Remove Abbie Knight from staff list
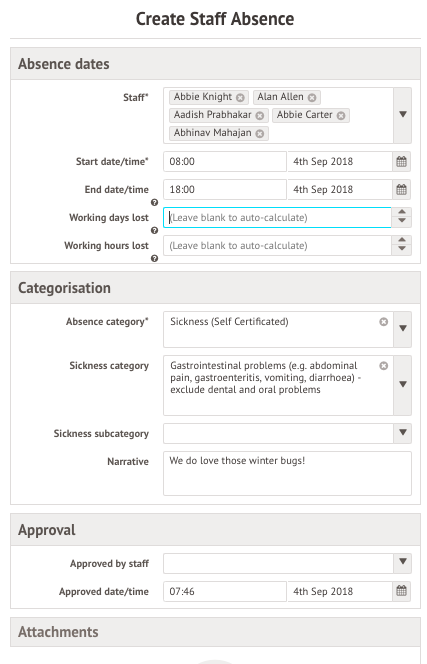 click(240, 98)
